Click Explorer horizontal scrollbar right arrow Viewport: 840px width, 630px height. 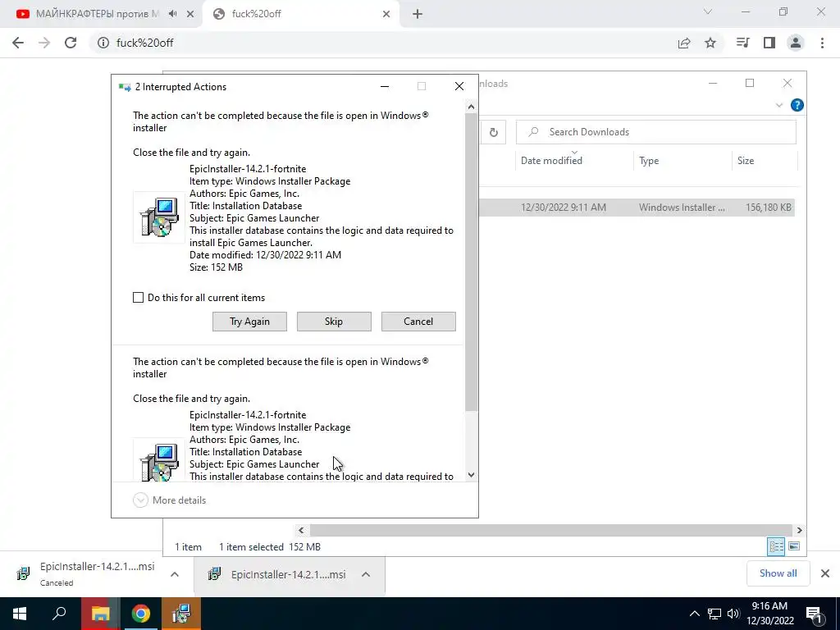pos(799,530)
